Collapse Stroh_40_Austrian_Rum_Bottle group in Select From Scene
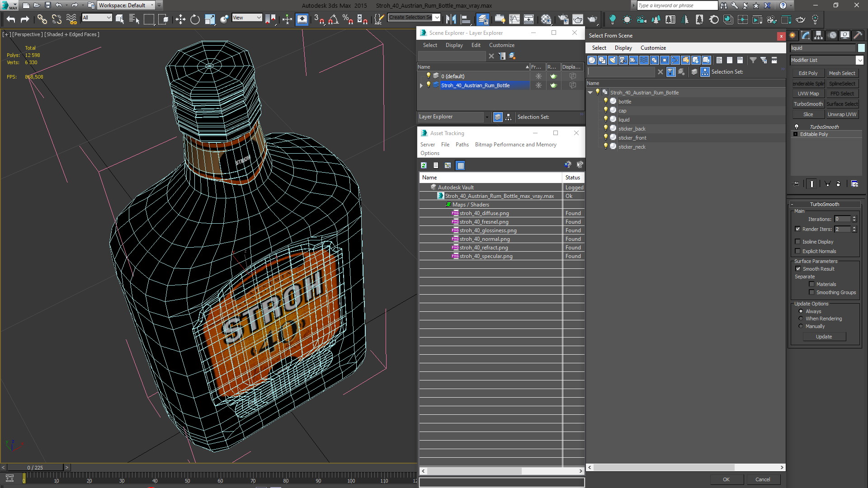Screen dimensions: 868x488 (x=590, y=93)
